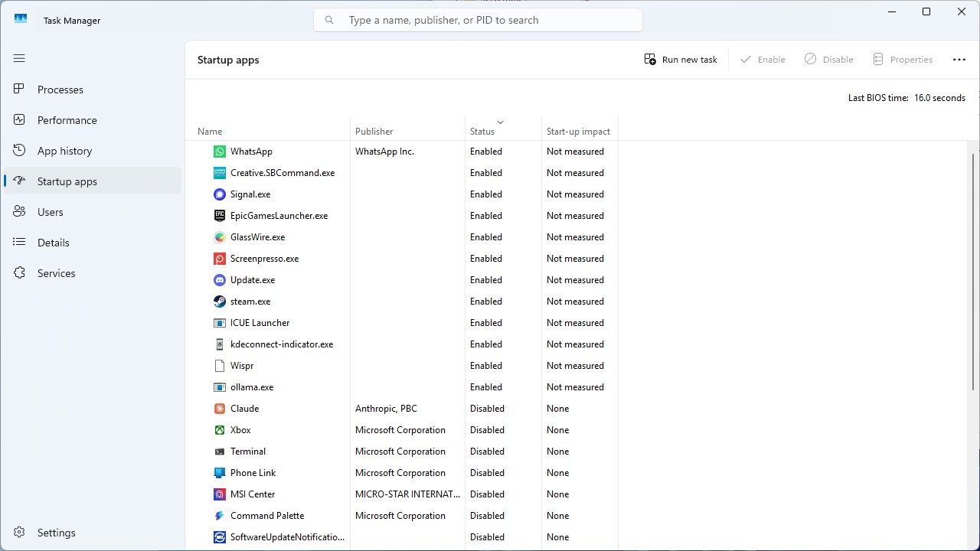980x551 pixels.
Task: Open Task Manager Settings
Action: coord(93,533)
